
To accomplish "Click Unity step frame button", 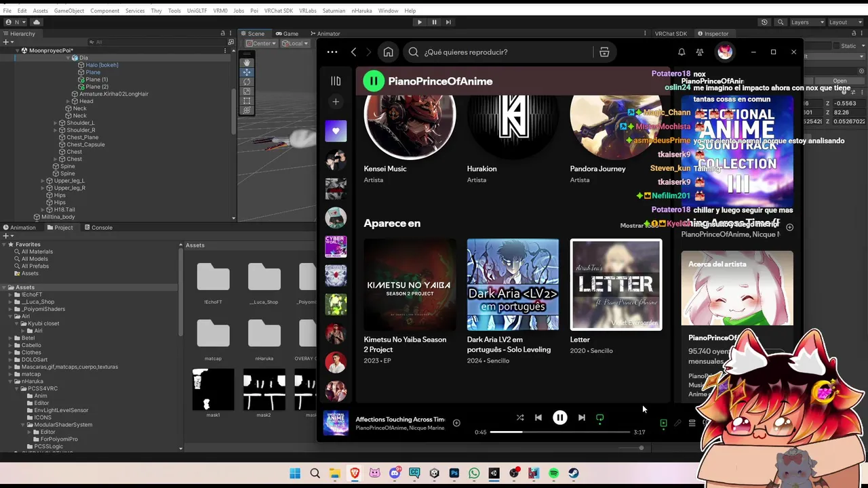I will click(448, 22).
